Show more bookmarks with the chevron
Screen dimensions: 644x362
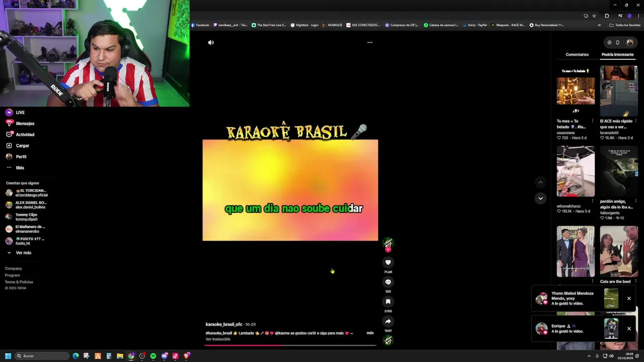[599, 25]
